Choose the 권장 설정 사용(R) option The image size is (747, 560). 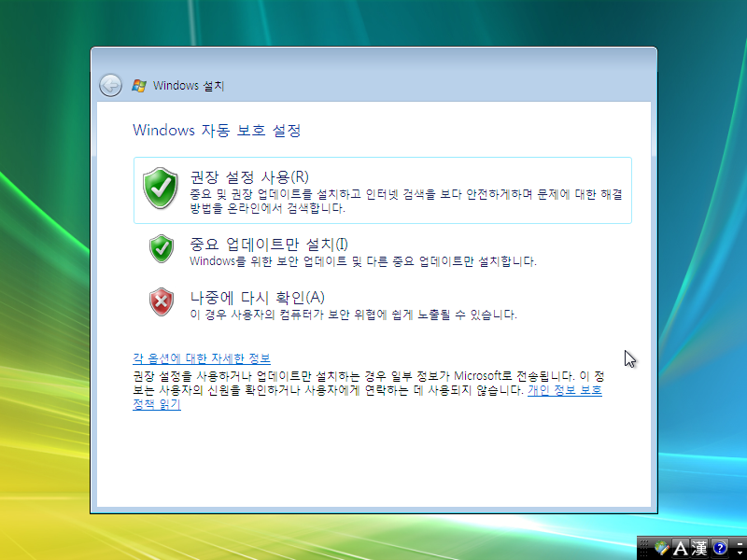point(383,190)
